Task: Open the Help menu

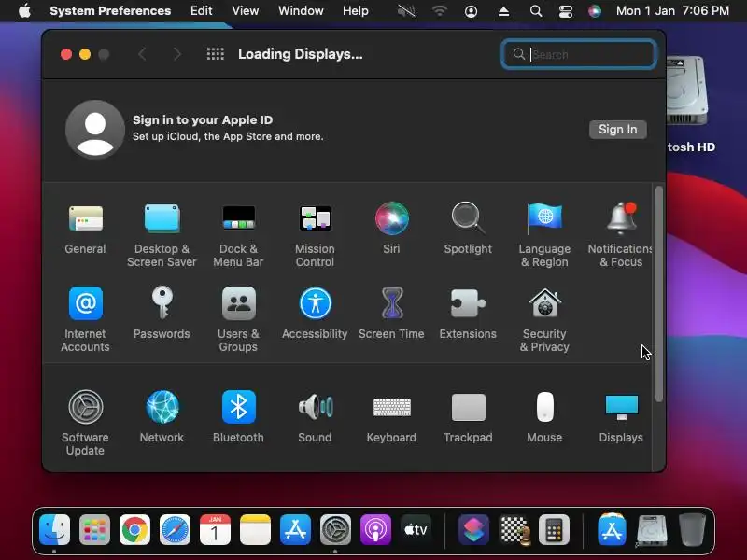Action: click(356, 10)
